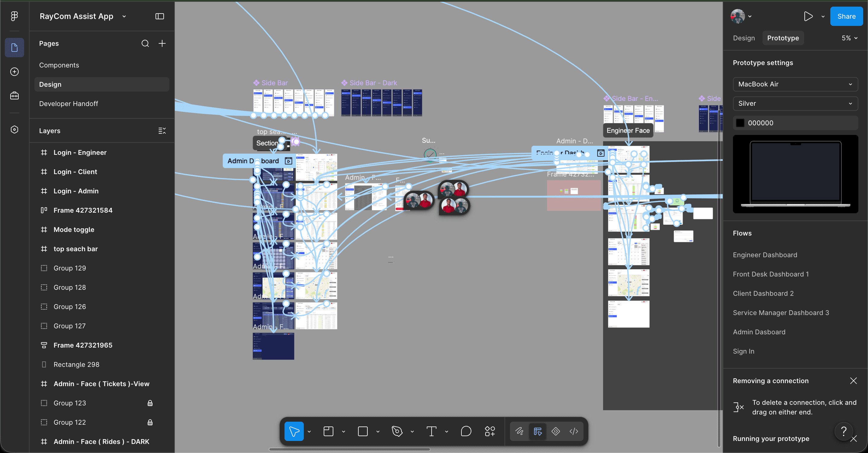Viewport: 868px width, 453px height.
Task: Open the diamond component mode icon
Action: point(556,431)
